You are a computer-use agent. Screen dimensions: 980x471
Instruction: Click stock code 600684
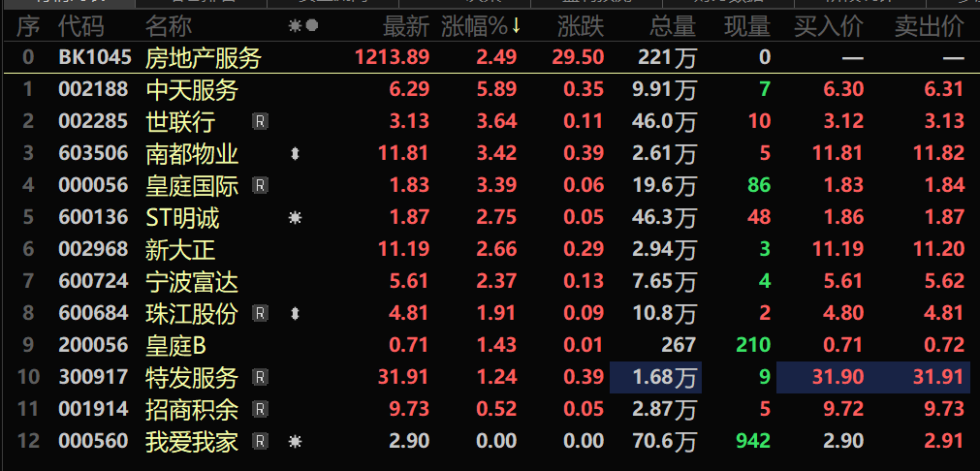pyautogui.click(x=93, y=314)
